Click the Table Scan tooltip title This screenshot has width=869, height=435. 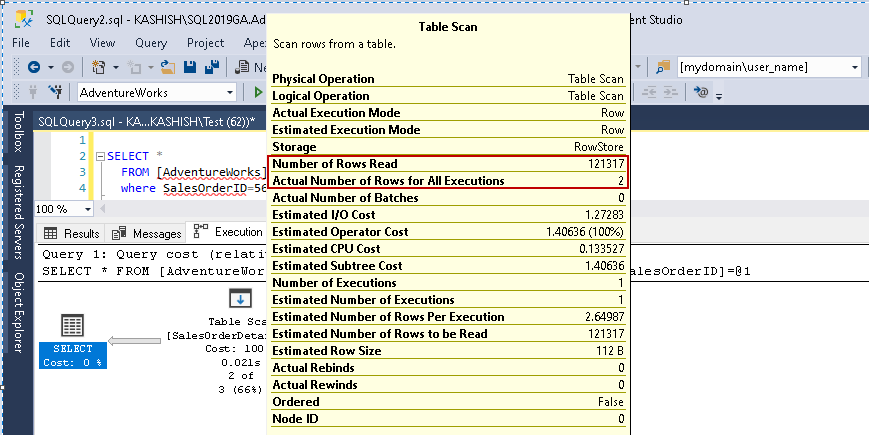pos(448,27)
